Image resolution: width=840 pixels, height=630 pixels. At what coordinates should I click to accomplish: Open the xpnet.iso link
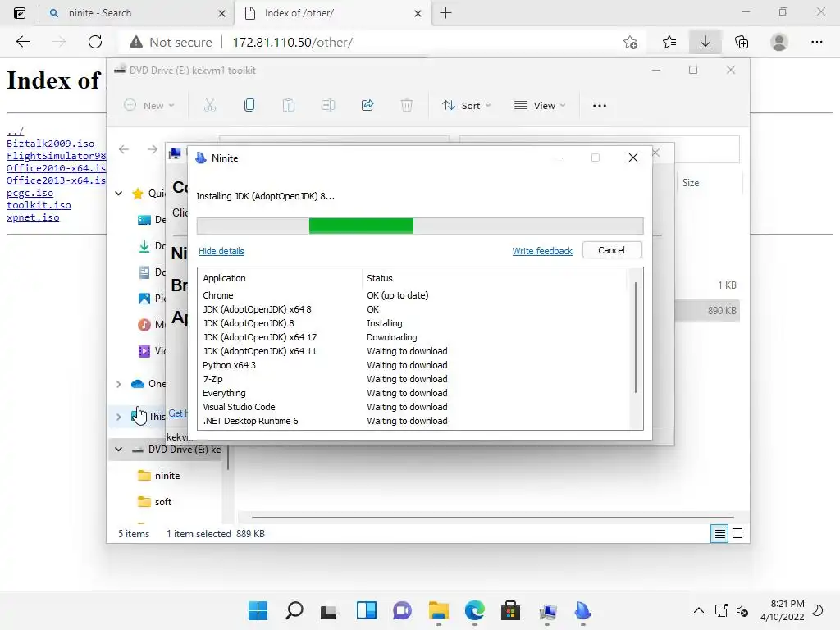tap(33, 217)
